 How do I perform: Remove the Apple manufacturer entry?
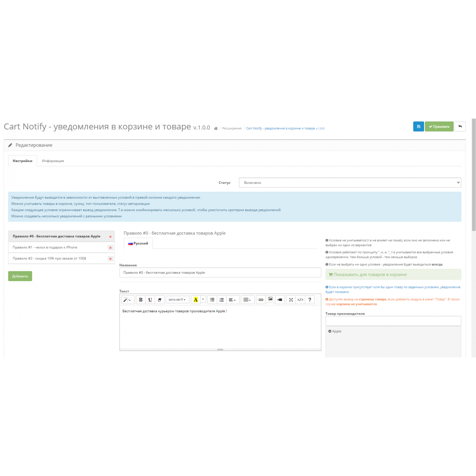click(330, 331)
